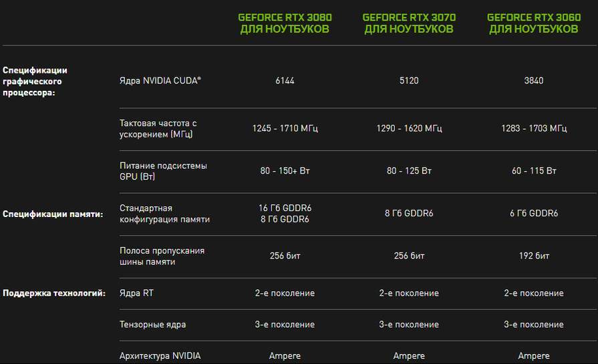Click the GeForce RTX 3070 для ноутбуков header
The width and height of the screenshot is (598, 364).
(409, 23)
